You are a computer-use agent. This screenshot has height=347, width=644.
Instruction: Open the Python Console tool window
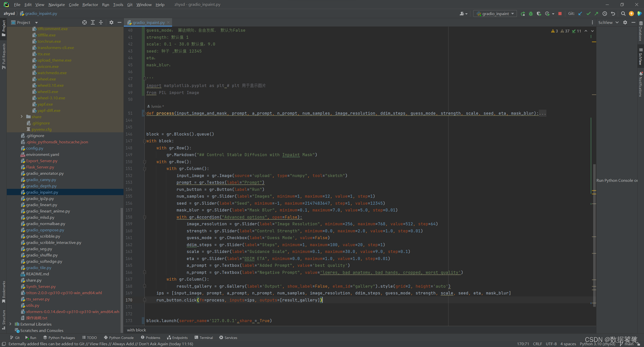pyautogui.click(x=119, y=338)
